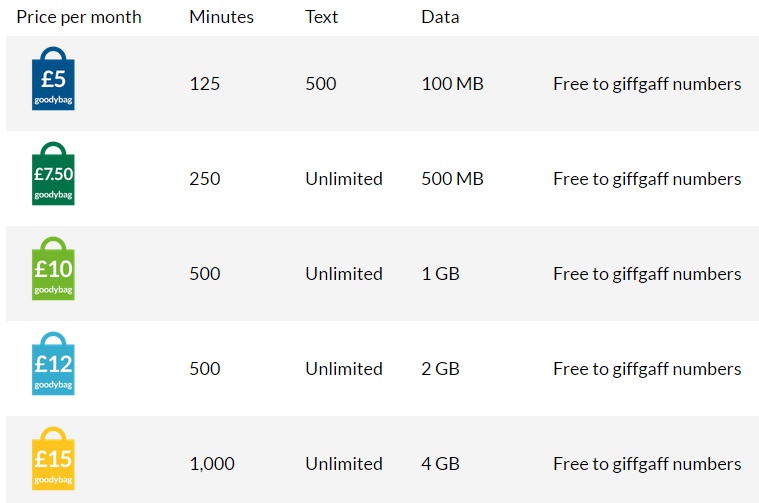Click the Price per month column header
Viewport: 759px width, 503px height.
79,17
